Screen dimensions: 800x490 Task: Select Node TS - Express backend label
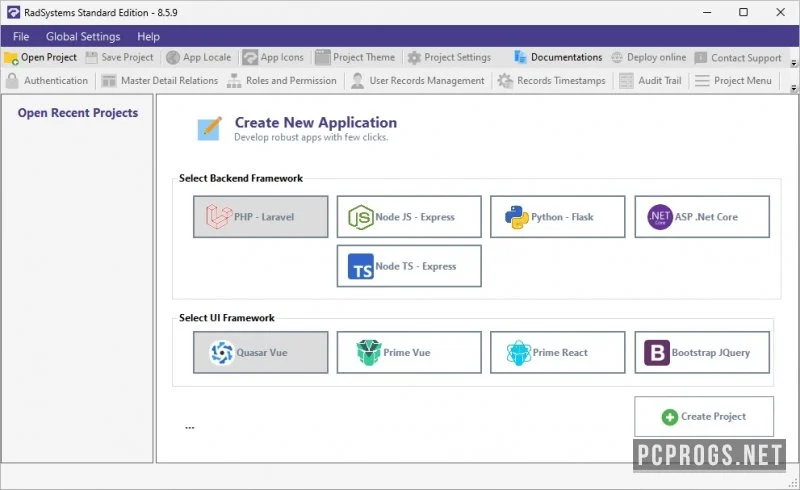tap(416, 266)
